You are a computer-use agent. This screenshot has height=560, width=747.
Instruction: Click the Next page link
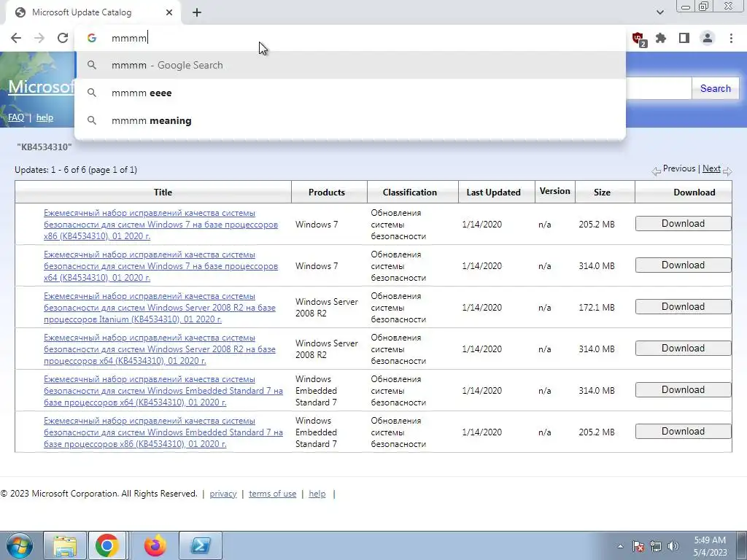point(711,168)
